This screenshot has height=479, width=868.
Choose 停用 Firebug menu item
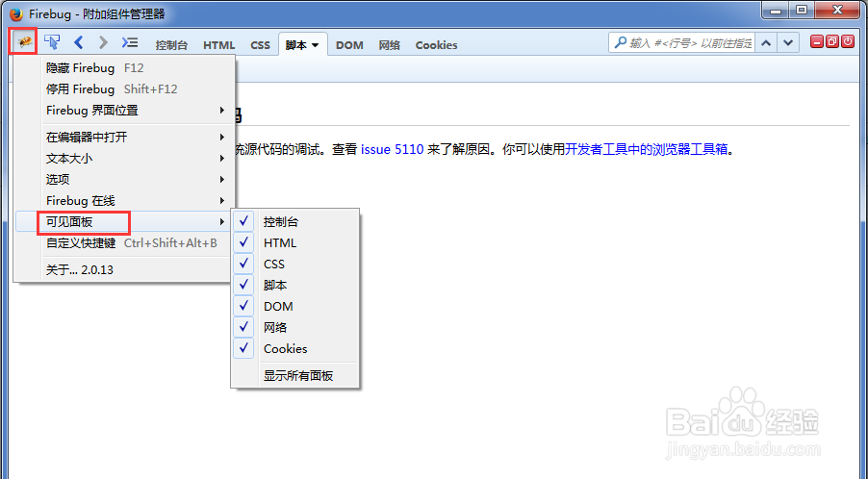point(123,88)
